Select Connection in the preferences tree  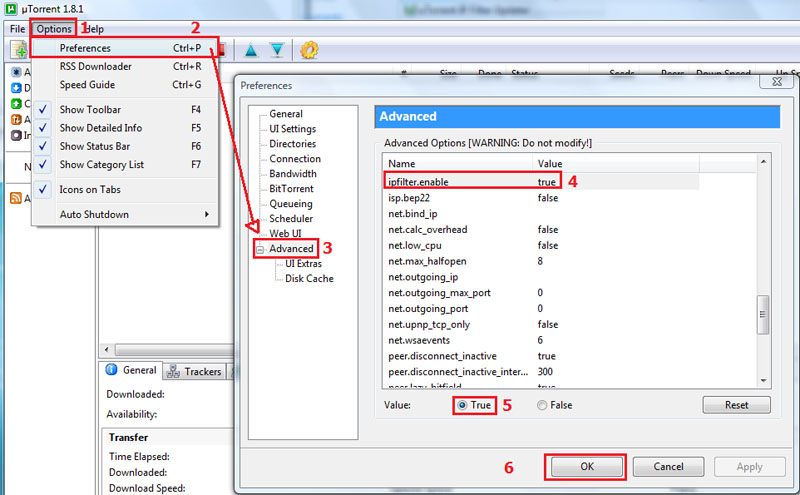(295, 159)
